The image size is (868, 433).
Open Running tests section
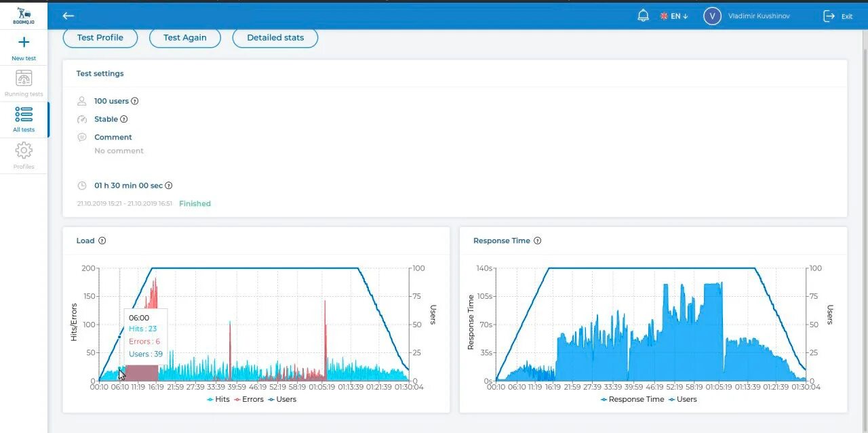[24, 83]
